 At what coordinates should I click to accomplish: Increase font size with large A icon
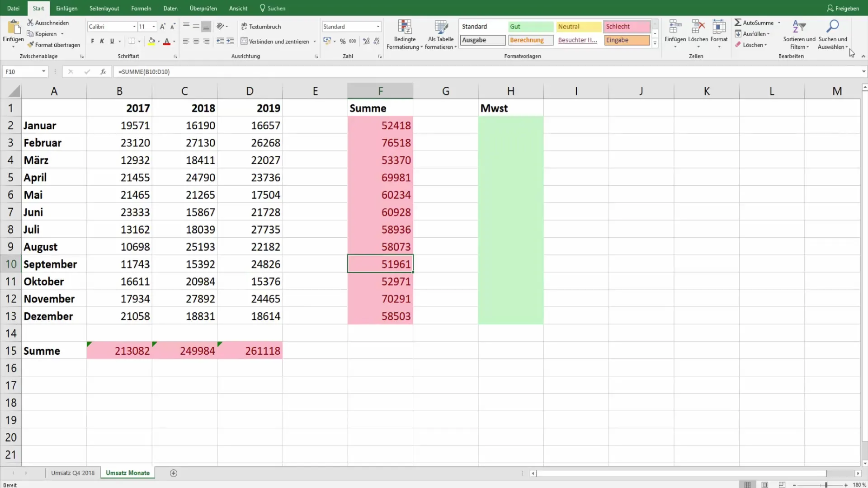pos(163,27)
